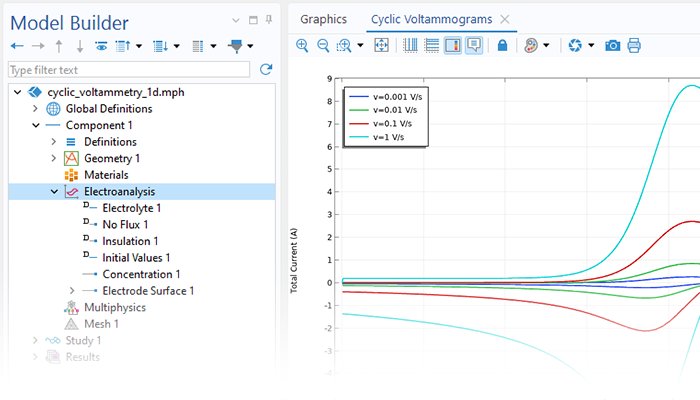Select the Mesh 1 triangle icon
The height and width of the screenshot is (400, 700).
pyautogui.click(x=71, y=324)
